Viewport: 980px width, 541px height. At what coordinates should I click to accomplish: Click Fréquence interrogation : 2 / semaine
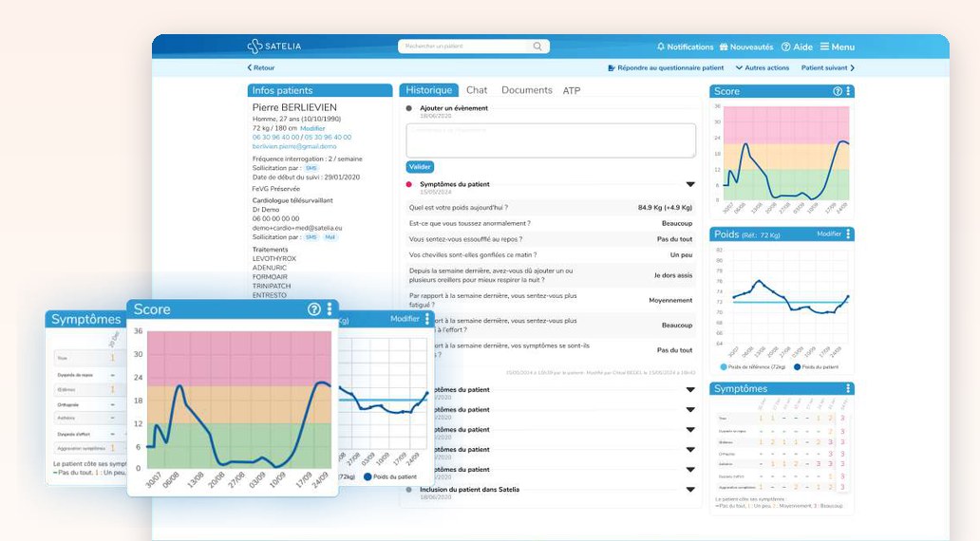308,159
